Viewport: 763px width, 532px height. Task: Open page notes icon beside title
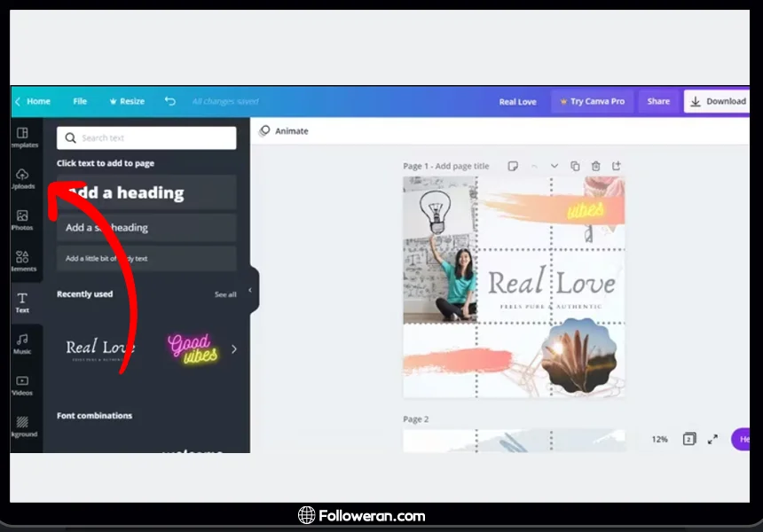point(513,166)
